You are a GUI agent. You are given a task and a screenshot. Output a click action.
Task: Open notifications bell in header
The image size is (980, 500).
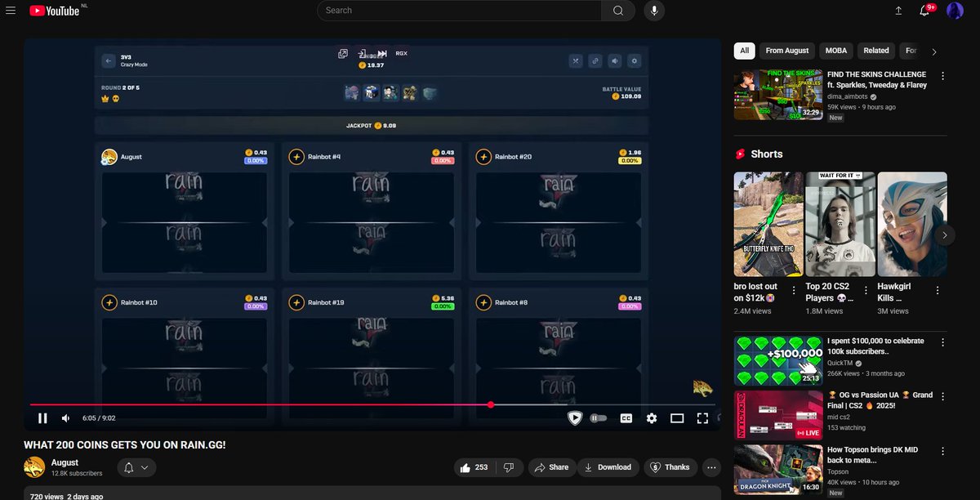point(925,11)
